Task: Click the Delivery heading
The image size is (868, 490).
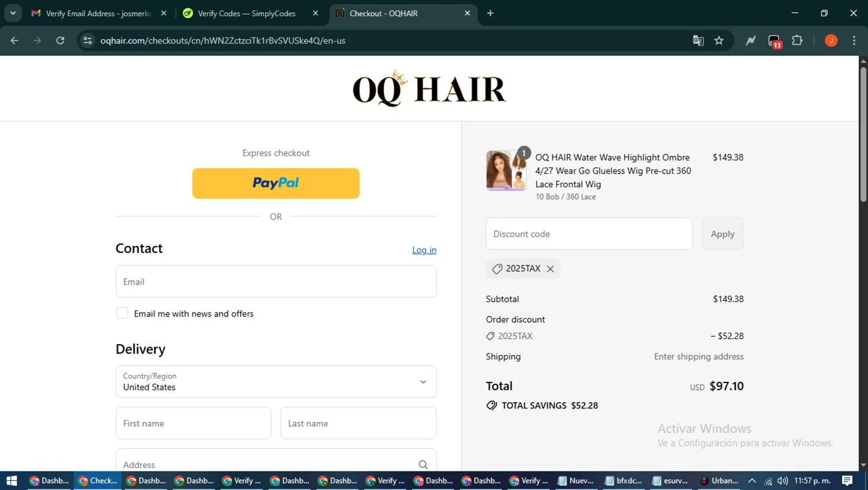Action: pos(141,349)
